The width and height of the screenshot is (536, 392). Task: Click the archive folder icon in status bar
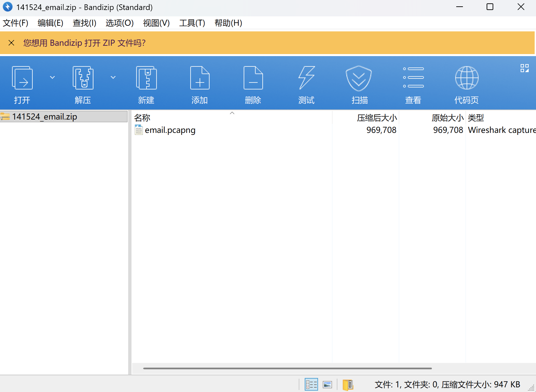pyautogui.click(x=348, y=385)
